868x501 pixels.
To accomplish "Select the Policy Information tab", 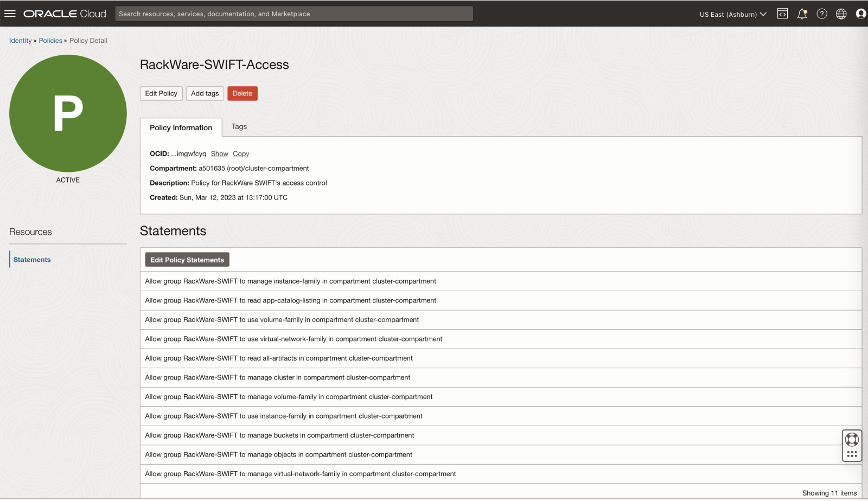I will pos(181,127).
